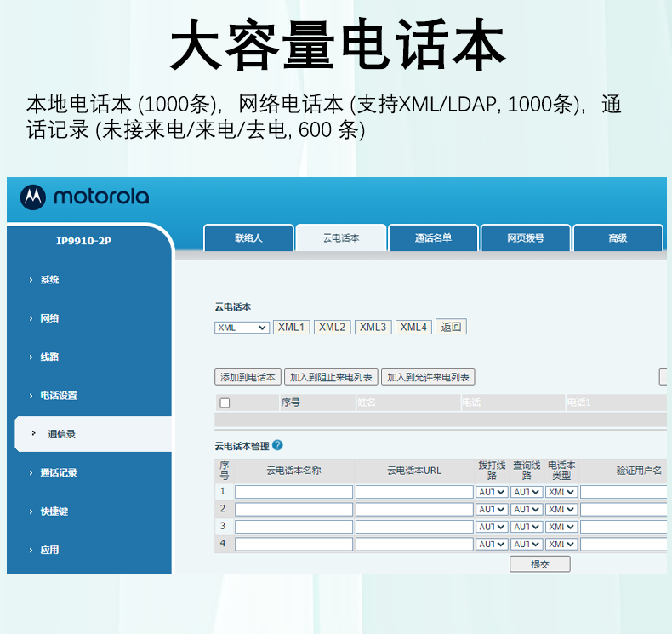Click the XML1 button
The height and width of the screenshot is (634, 672).
coord(291,328)
